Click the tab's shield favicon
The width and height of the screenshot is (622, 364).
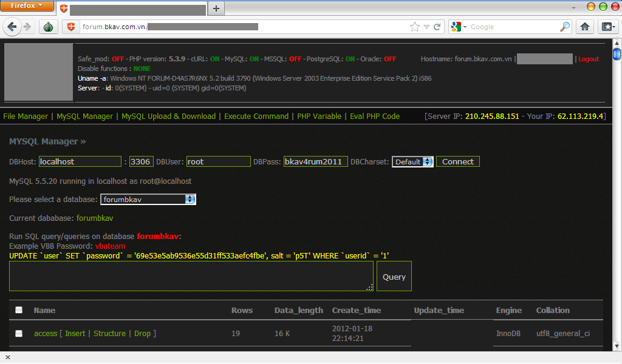tap(63, 8)
